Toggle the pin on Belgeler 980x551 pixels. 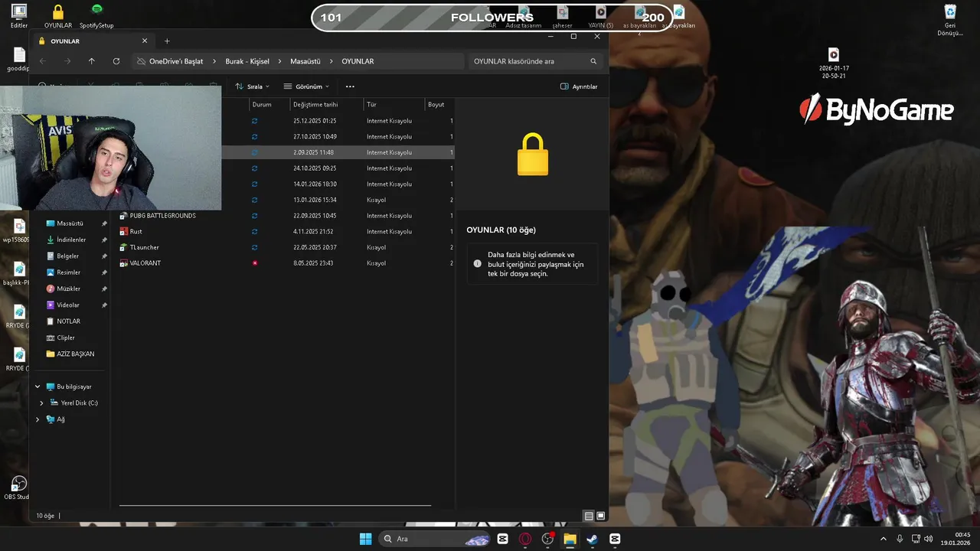104,256
